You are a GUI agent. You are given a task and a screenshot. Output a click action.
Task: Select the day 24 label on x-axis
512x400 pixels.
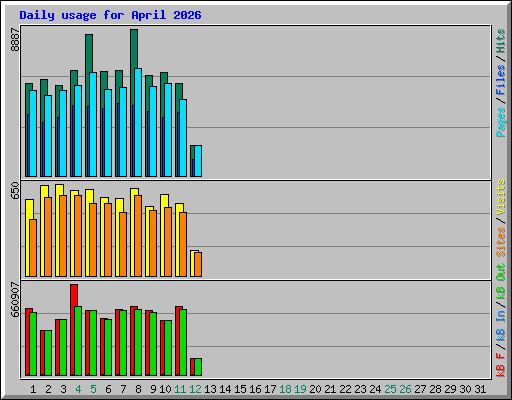tap(375, 389)
